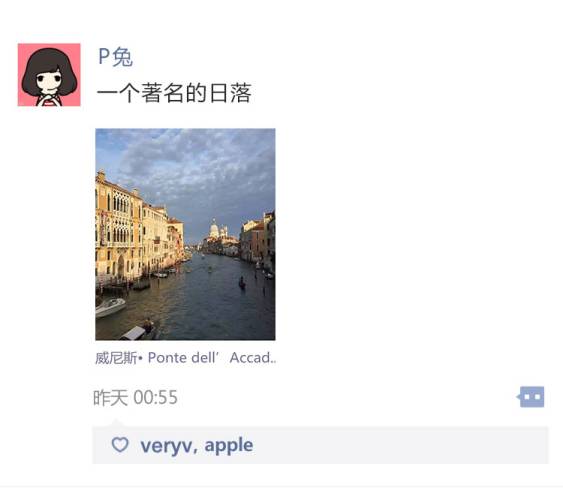View the Venice canal photo full size
563x500 pixels.
tap(185, 234)
